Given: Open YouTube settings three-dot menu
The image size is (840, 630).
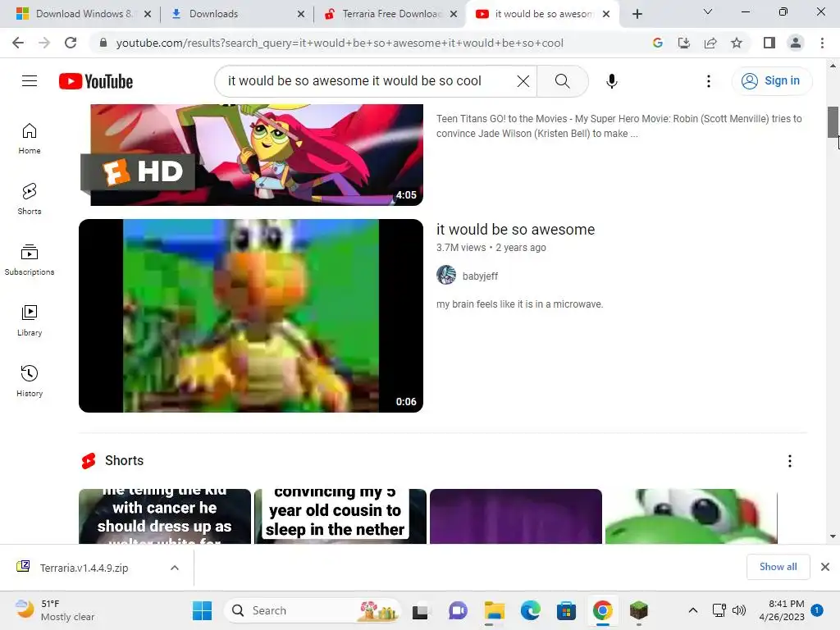Looking at the screenshot, I should pos(708,81).
